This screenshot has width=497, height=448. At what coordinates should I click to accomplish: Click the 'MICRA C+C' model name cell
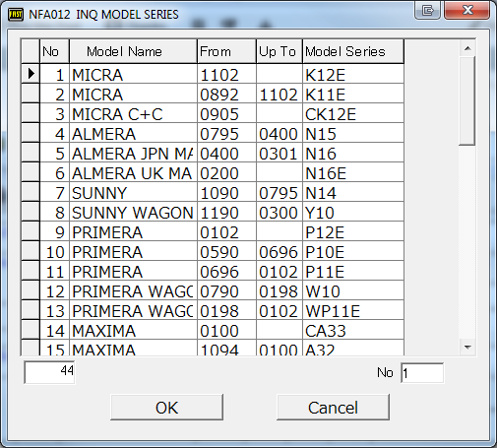[133, 113]
